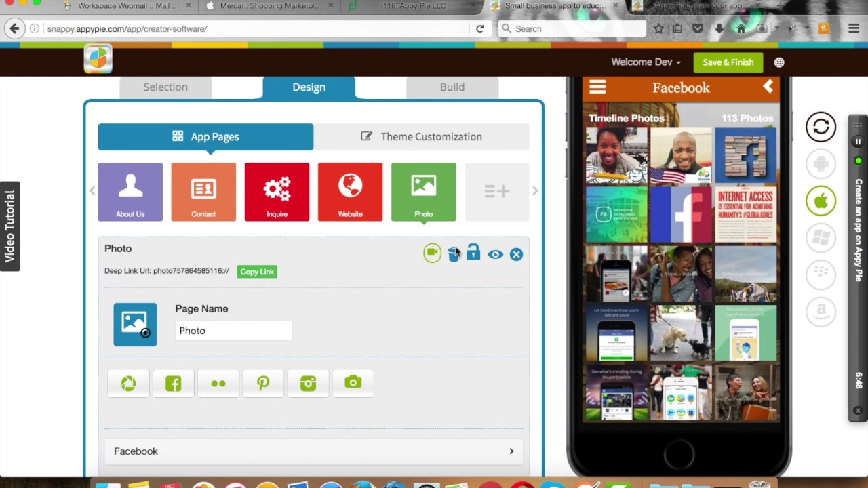The width and height of the screenshot is (868, 488).
Task: Open browser downloads arrow icon
Action: 719,29
